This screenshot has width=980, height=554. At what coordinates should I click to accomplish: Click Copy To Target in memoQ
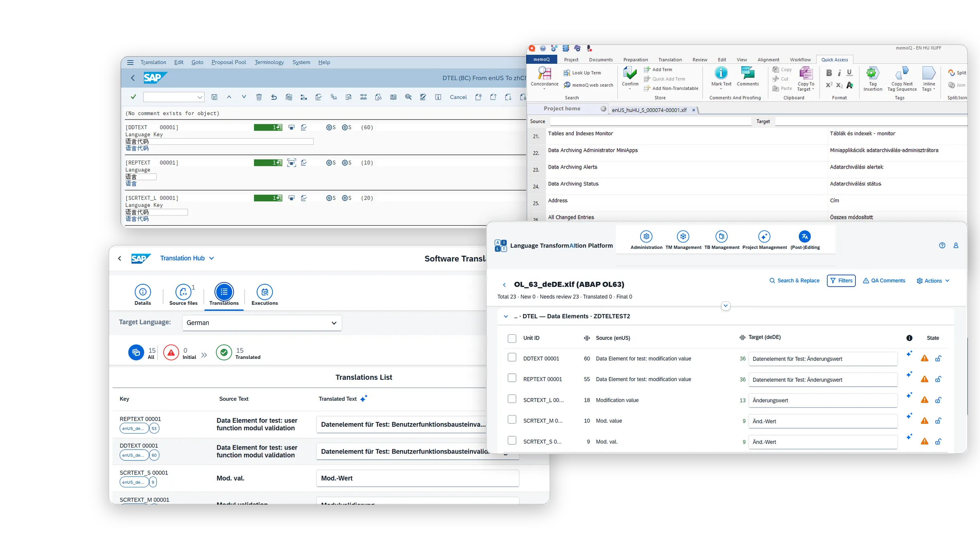tap(806, 79)
